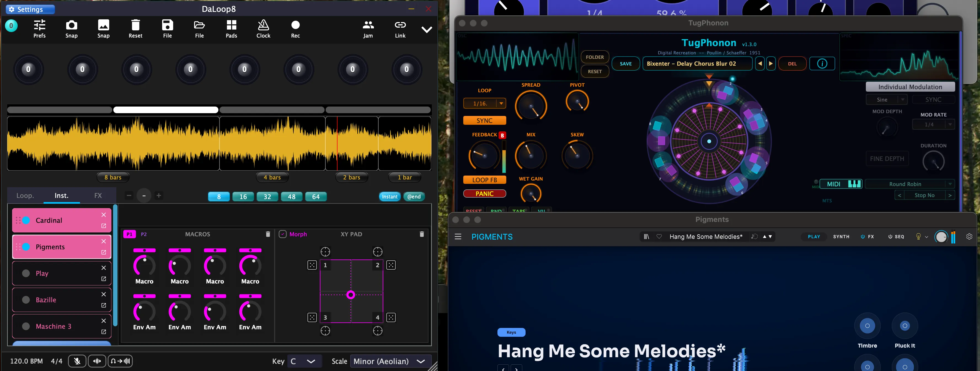The width and height of the screenshot is (980, 371).
Task: Expand DaLoop8 toolbar chevron arrow
Action: (x=427, y=29)
